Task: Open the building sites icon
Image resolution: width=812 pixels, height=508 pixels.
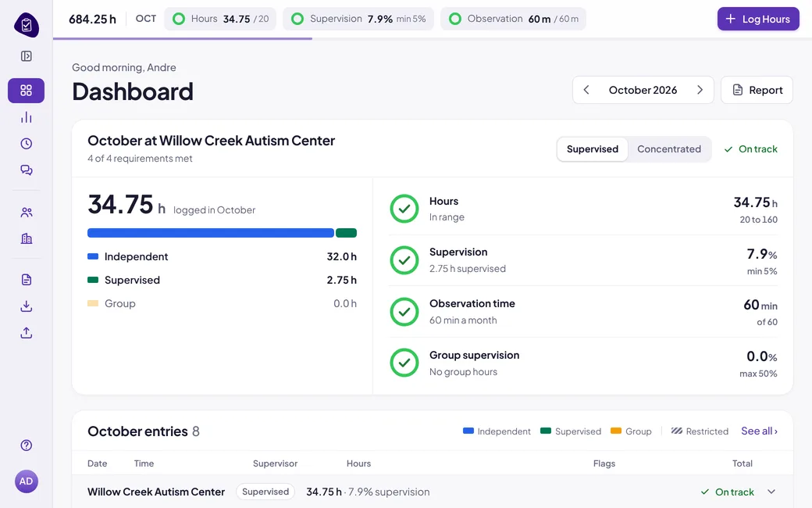Action: tap(27, 238)
